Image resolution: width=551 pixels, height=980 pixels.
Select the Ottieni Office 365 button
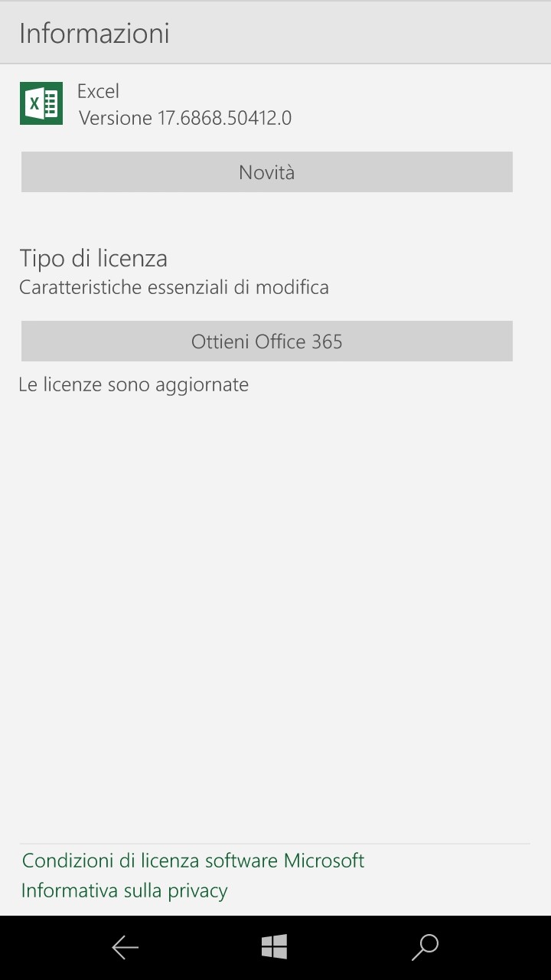(x=266, y=341)
